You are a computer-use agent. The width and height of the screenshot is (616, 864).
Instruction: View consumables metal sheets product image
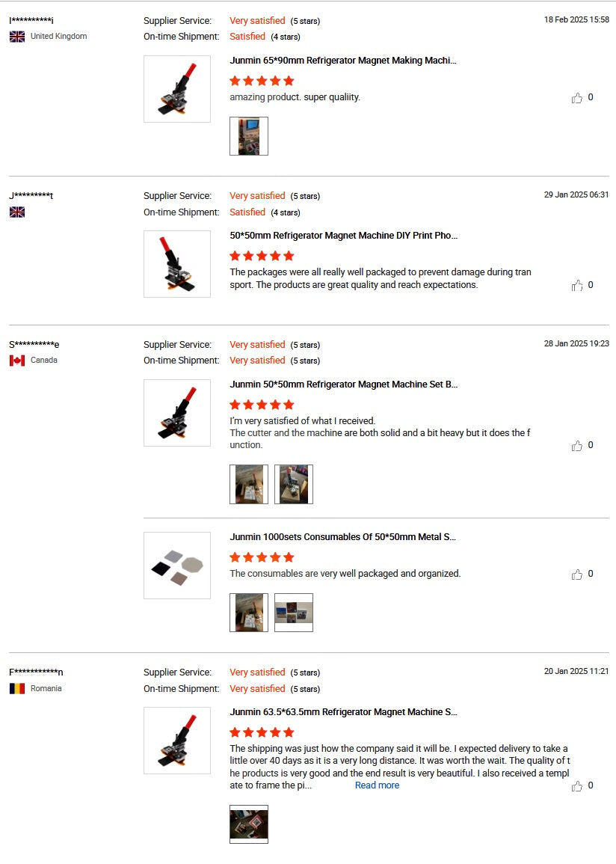(x=177, y=566)
